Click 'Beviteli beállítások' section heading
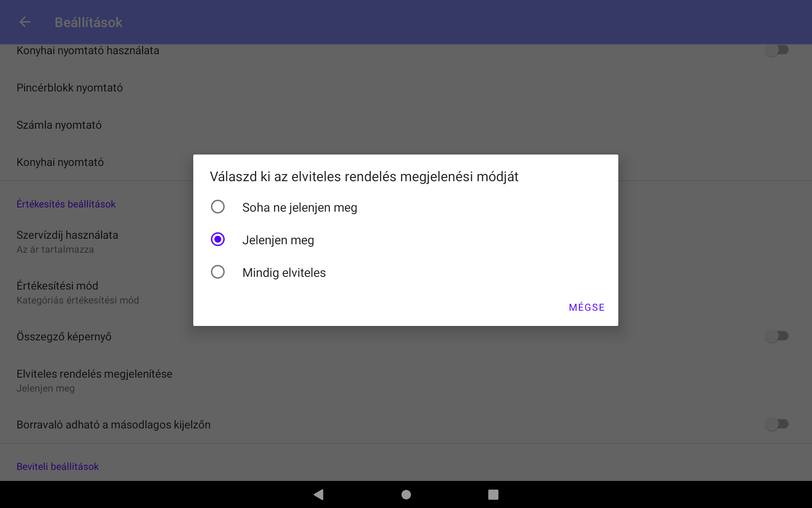812x508 pixels. coord(58,467)
